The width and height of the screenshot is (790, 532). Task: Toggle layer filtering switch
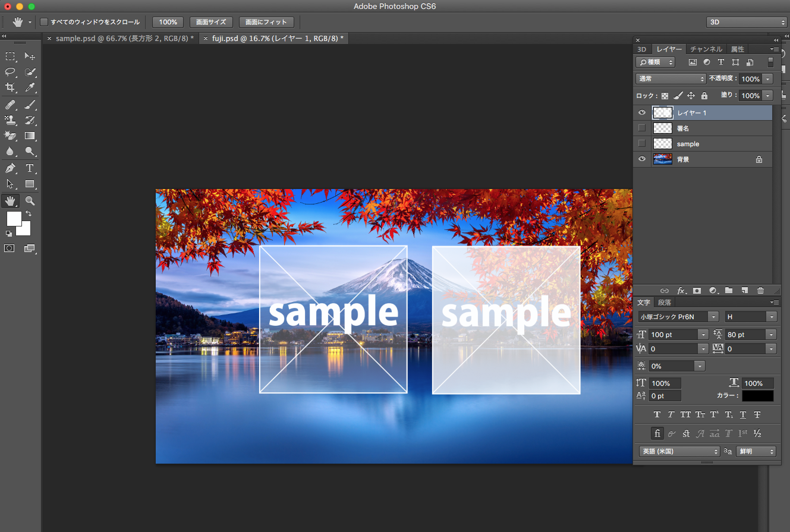coord(771,62)
